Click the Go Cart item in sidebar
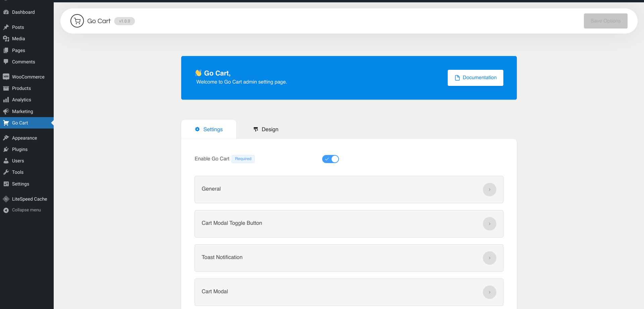 [27, 123]
